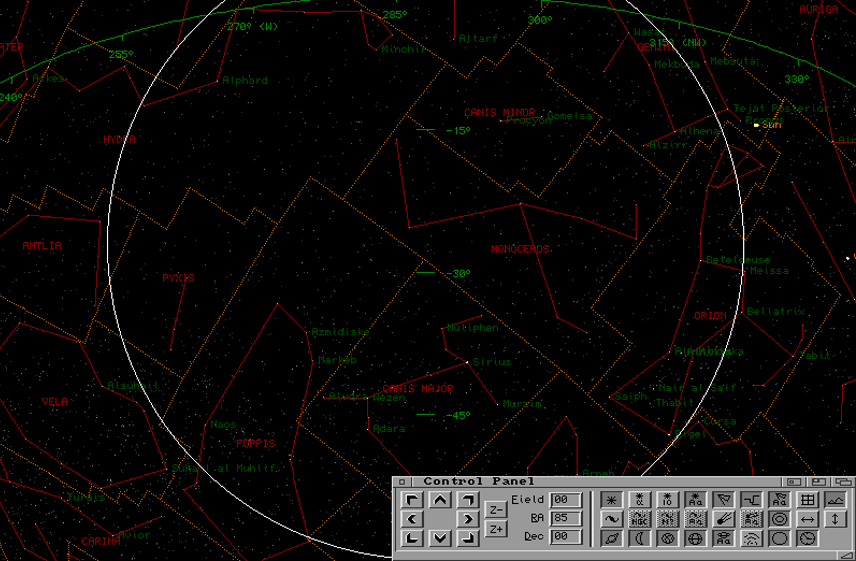The width and height of the screenshot is (856, 561).
Task: Click the NGC objects icon
Action: [x=640, y=519]
